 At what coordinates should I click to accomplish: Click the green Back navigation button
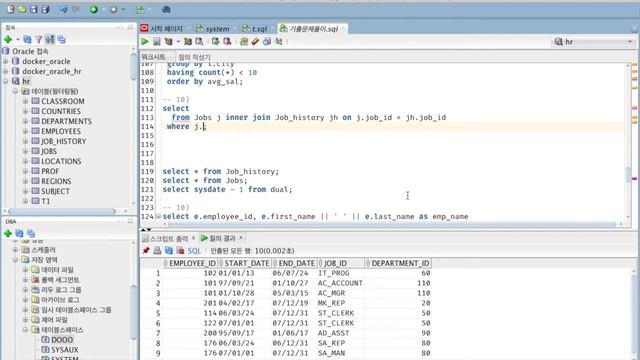click(94, 9)
